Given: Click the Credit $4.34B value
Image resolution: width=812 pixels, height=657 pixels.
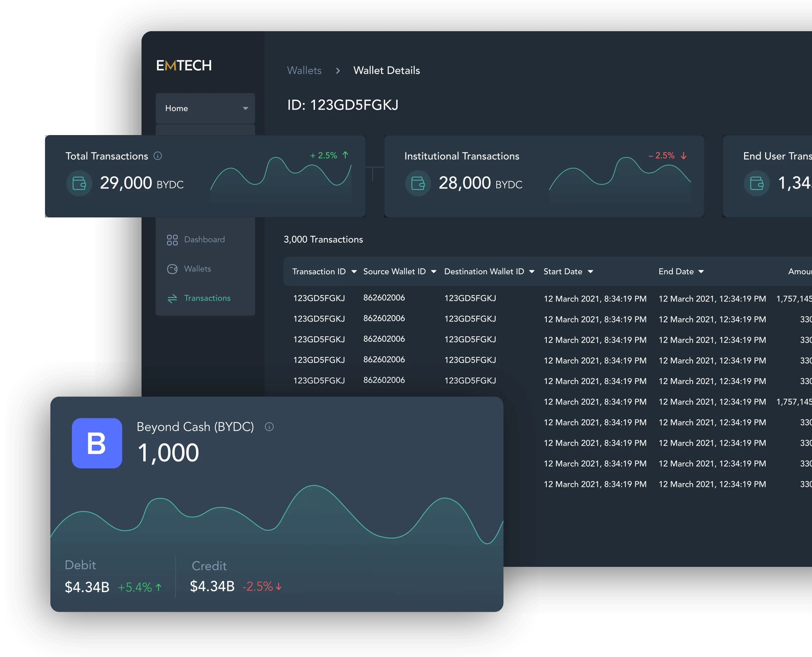Looking at the screenshot, I should click(x=212, y=587).
